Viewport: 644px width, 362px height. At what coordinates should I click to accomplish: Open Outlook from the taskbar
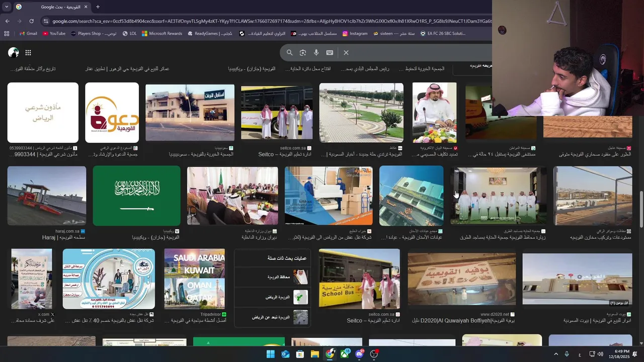tap(285, 354)
